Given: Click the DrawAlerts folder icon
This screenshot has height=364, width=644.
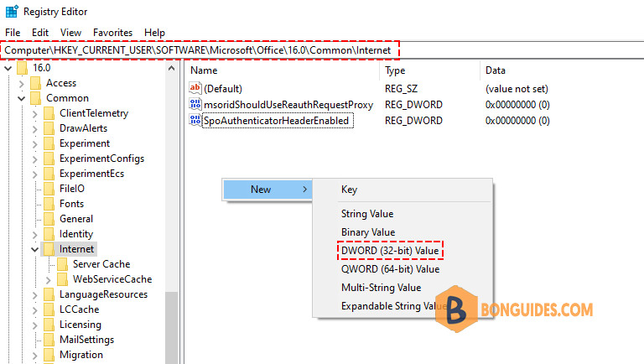Looking at the screenshot, I should tap(49, 128).
